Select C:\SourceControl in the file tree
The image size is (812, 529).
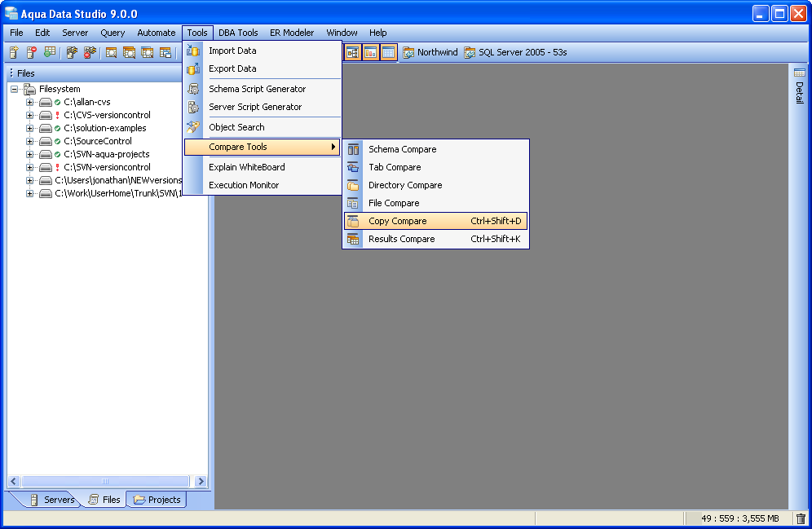[98, 141]
